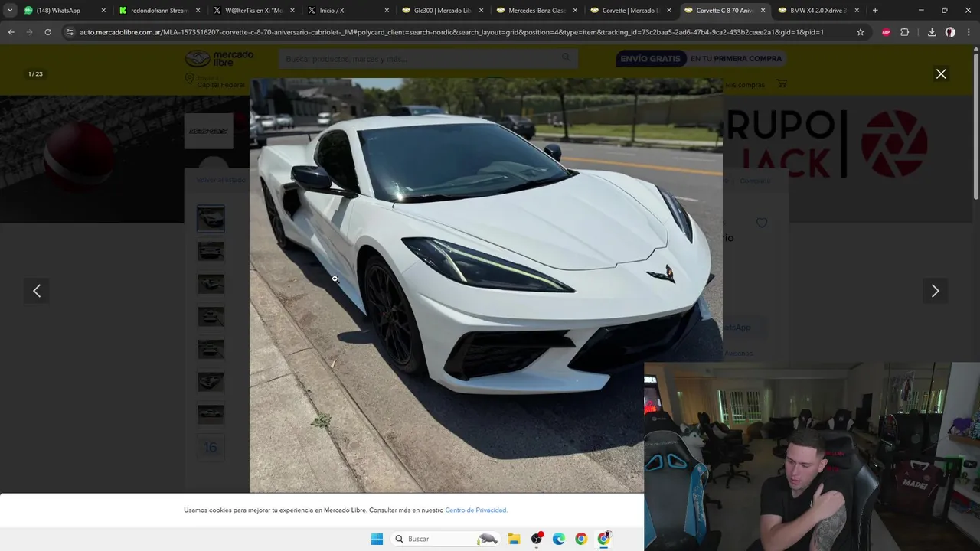Viewport: 980px width, 551px height.
Task: Close the WhatsApp tab
Action: click(103, 11)
